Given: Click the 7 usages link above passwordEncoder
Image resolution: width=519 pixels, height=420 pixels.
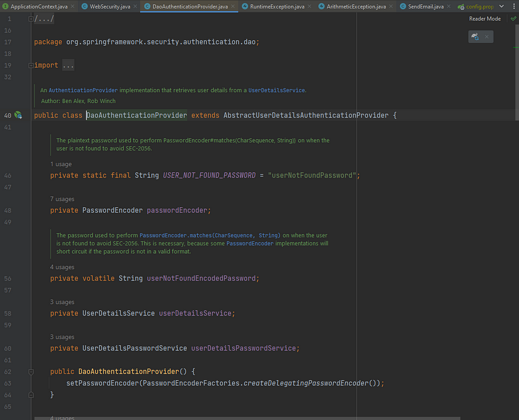Looking at the screenshot, I should [62, 199].
